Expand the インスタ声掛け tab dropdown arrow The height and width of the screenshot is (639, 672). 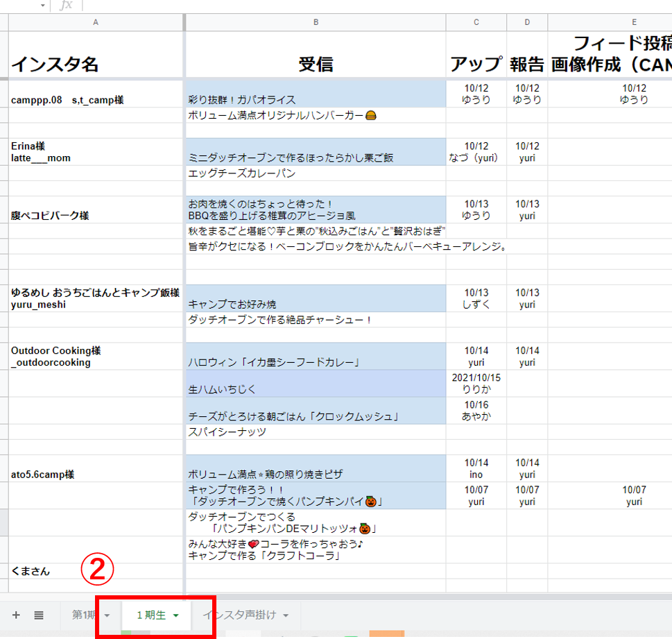point(286,615)
